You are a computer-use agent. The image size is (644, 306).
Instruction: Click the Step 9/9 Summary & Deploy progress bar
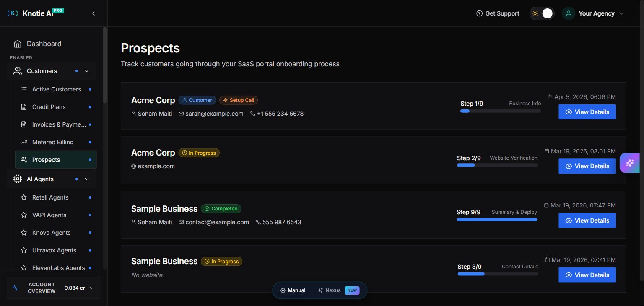point(497,220)
